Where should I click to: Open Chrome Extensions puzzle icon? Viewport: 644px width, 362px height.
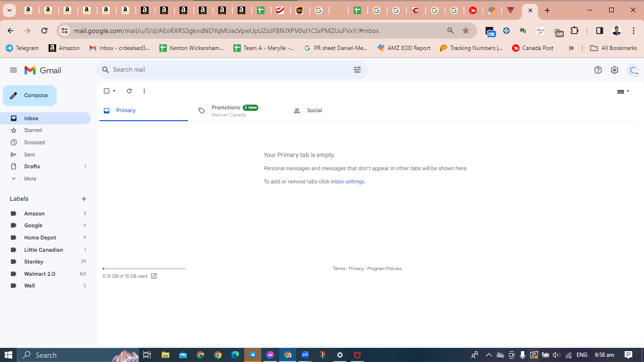[x=574, y=31]
